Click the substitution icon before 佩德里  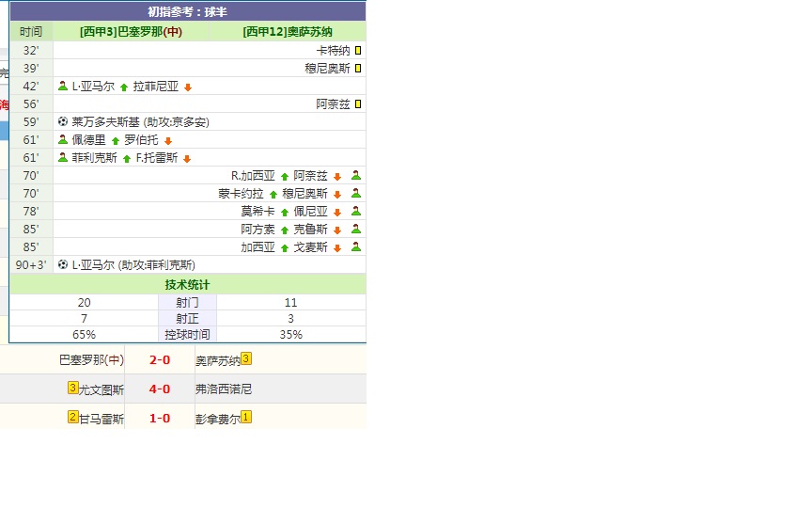(x=63, y=139)
